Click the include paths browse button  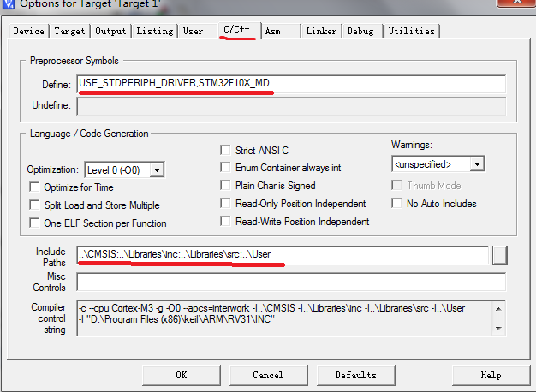[x=499, y=255]
